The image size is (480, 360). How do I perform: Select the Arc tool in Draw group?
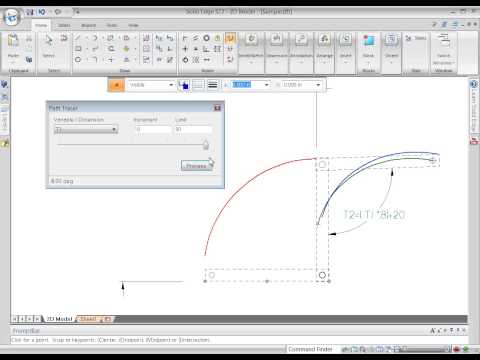pyautogui.click(x=95, y=38)
